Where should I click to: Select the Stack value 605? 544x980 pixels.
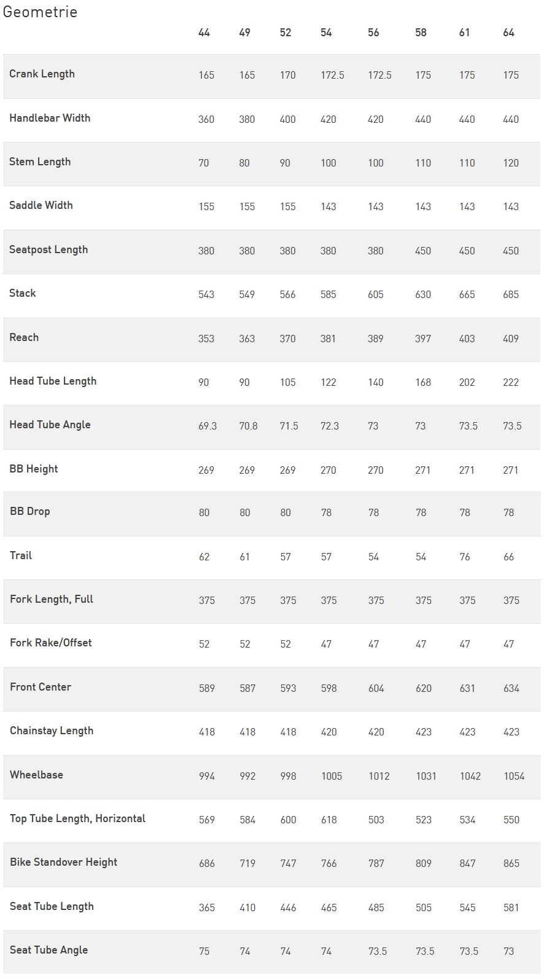(376, 294)
